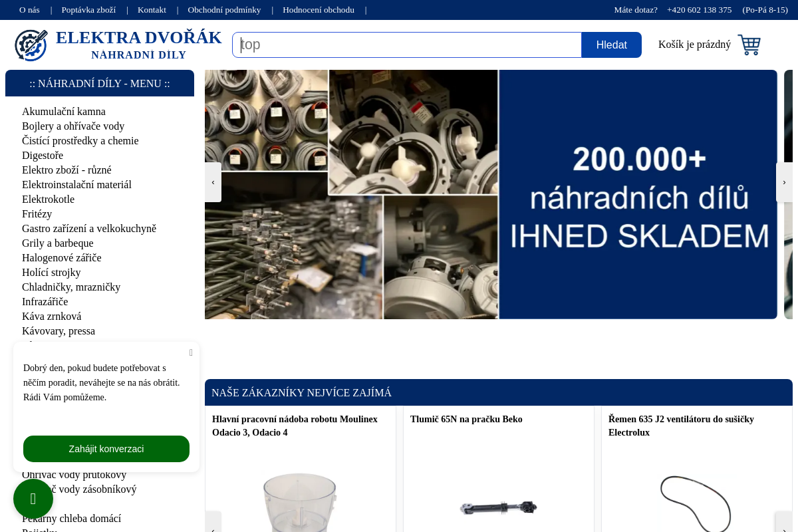Select Chladničky, mrazničky category

(x=71, y=287)
